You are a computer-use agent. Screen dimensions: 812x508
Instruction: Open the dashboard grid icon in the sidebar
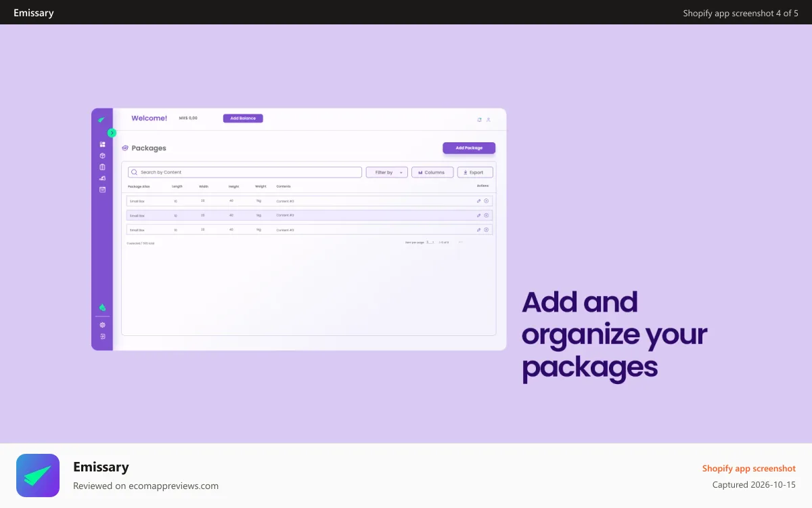coord(102,144)
